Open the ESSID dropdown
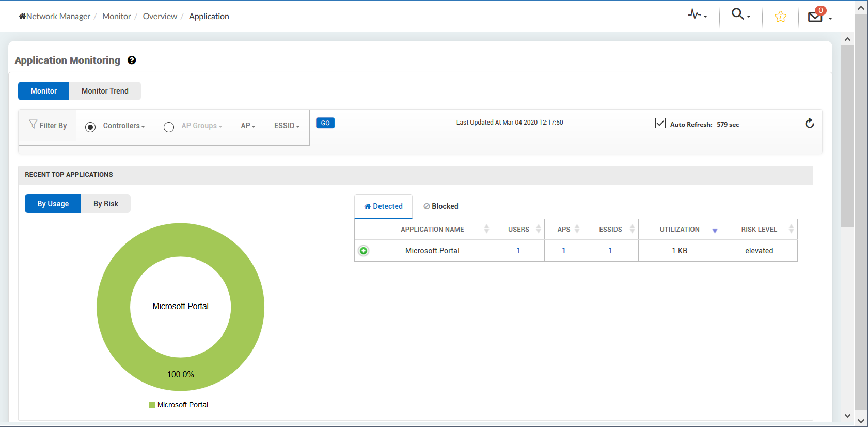This screenshot has height=427, width=868. (x=287, y=126)
